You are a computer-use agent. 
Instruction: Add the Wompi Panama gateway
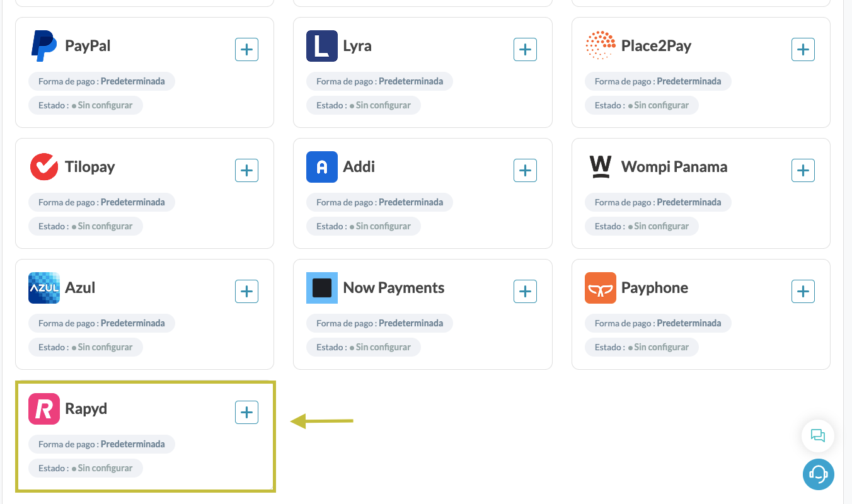(803, 170)
